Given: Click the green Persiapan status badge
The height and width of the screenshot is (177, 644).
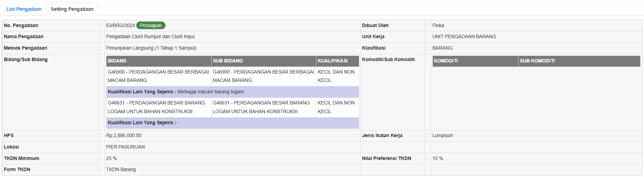Looking at the screenshot, I should (151, 25).
